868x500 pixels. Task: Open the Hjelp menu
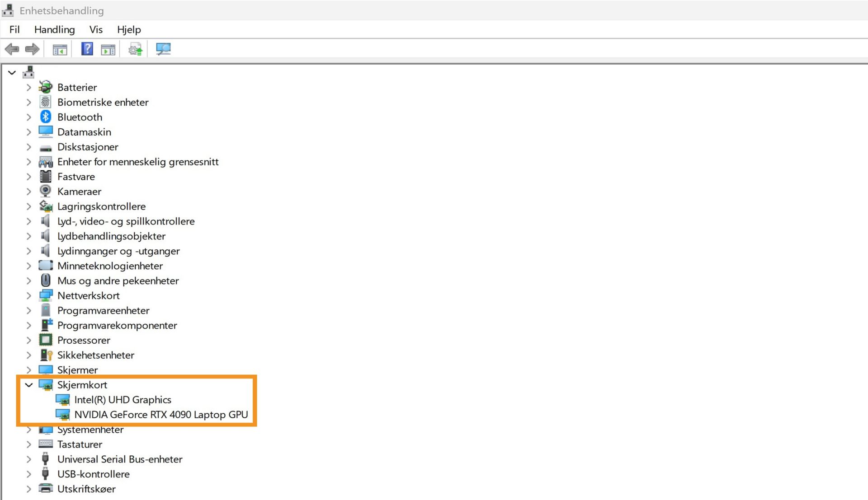(x=129, y=30)
